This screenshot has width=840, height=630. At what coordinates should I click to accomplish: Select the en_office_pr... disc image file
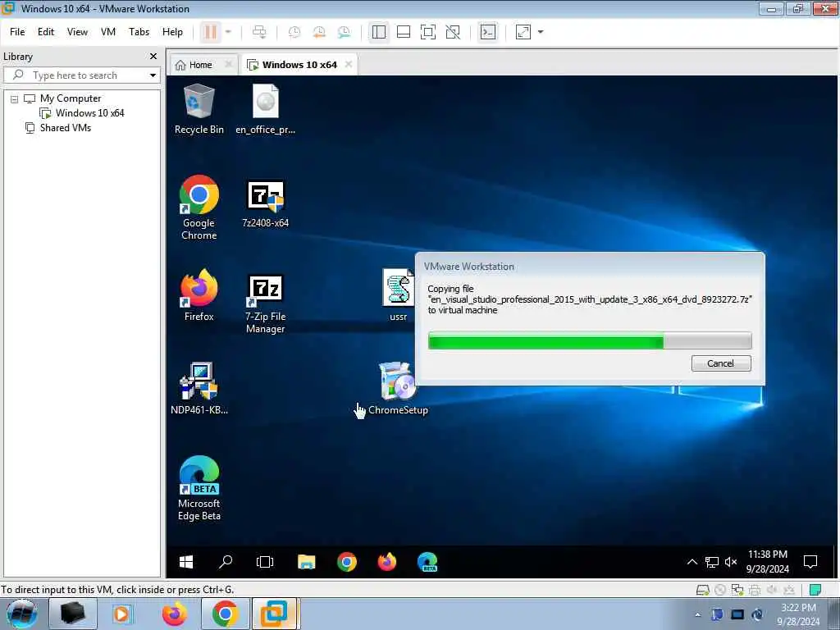coord(265,110)
